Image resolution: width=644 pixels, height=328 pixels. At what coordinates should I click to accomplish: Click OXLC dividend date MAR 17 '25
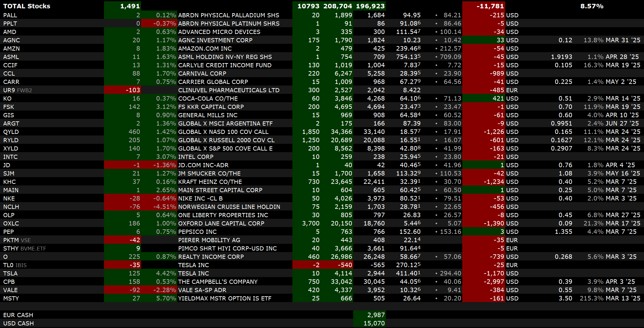click(x=623, y=223)
